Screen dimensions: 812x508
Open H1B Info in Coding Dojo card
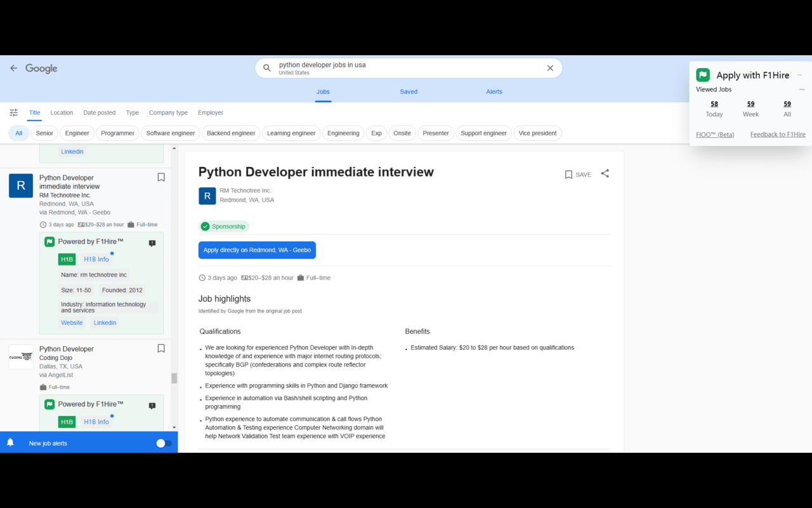pos(96,422)
